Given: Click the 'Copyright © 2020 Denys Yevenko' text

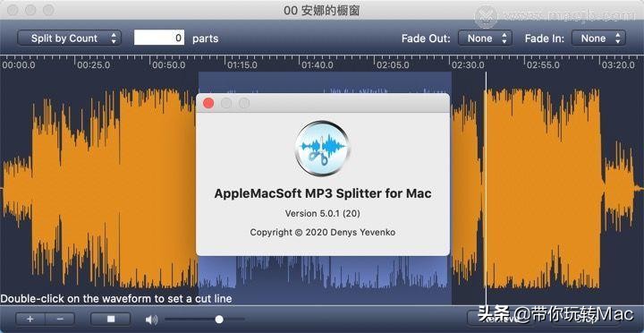Looking at the screenshot, I should 322,232.
